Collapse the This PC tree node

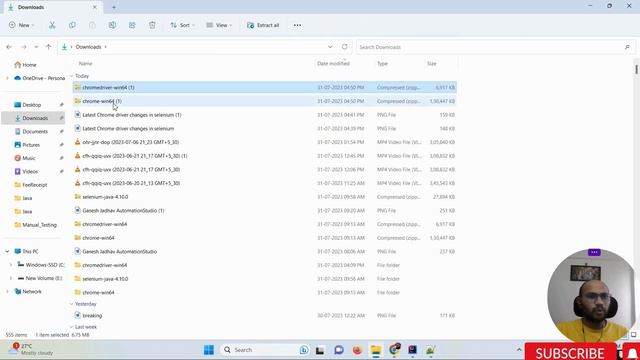(7, 251)
